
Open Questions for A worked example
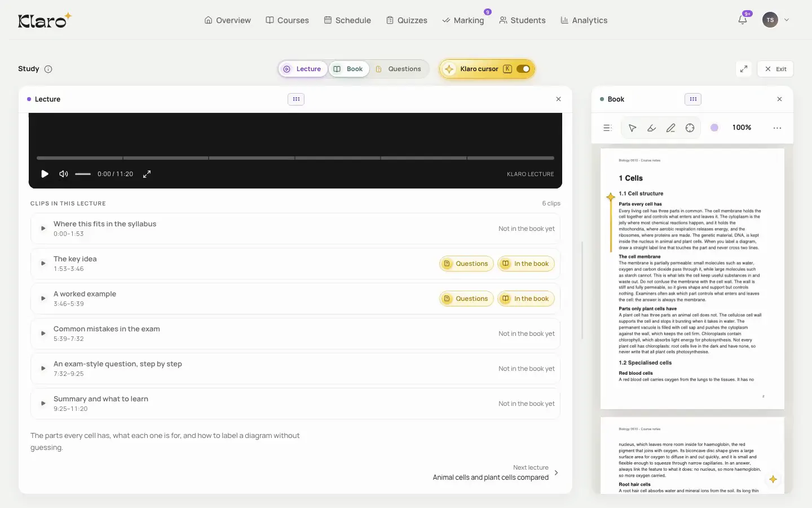466,299
